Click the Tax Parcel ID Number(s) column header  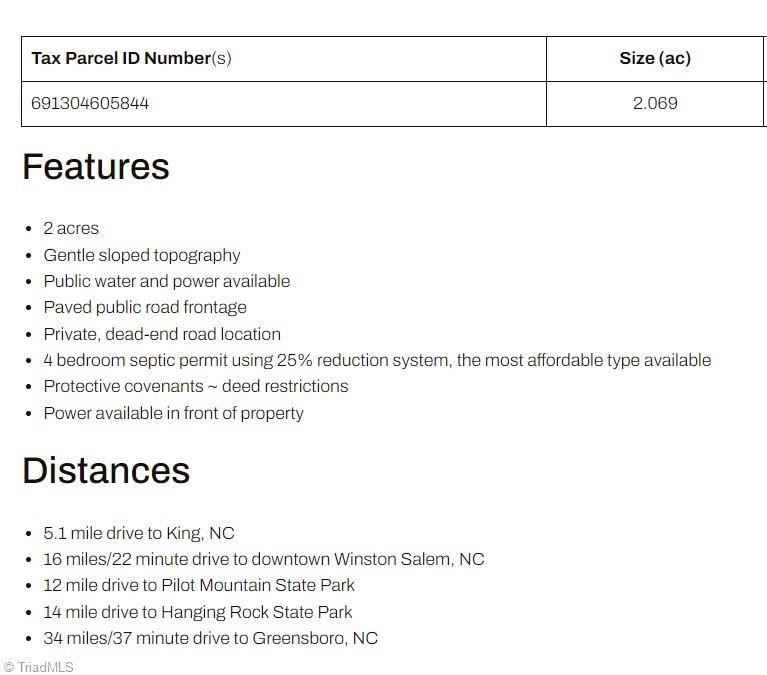tap(131, 58)
